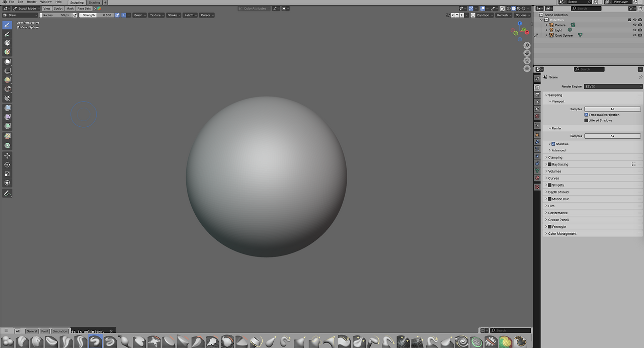Open the Render menu

click(31, 2)
